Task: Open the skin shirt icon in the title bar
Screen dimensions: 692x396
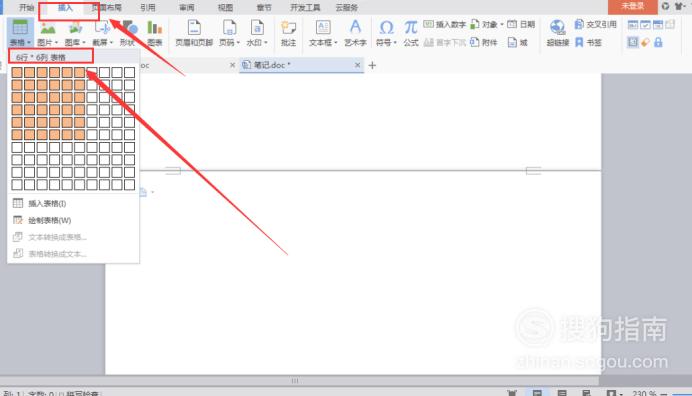Action: tap(679, 6)
